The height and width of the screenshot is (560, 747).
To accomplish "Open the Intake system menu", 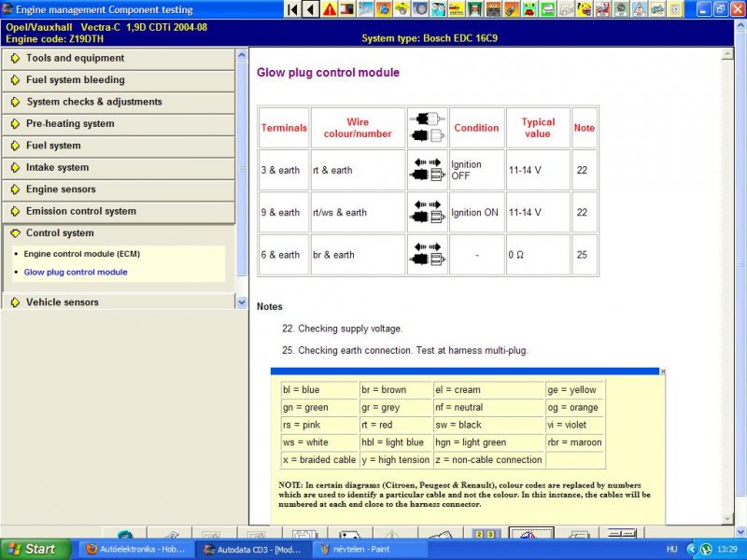I will point(119,168).
